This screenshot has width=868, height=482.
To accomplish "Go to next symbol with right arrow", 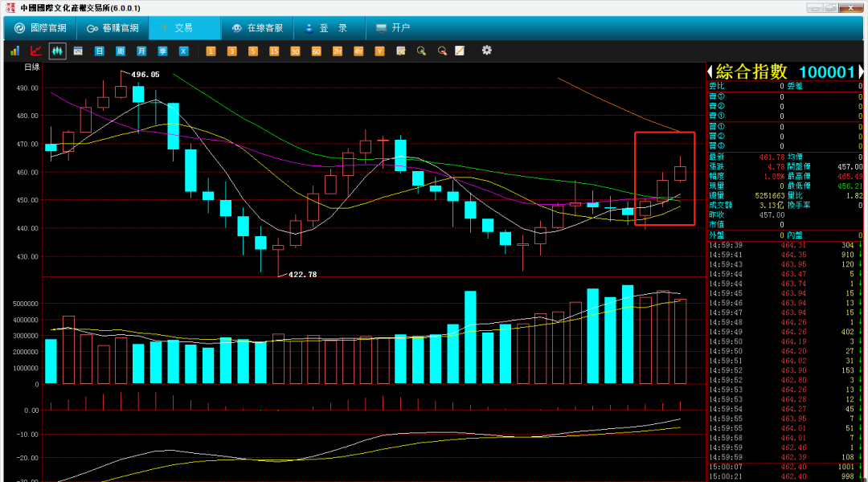I will tap(860, 71).
